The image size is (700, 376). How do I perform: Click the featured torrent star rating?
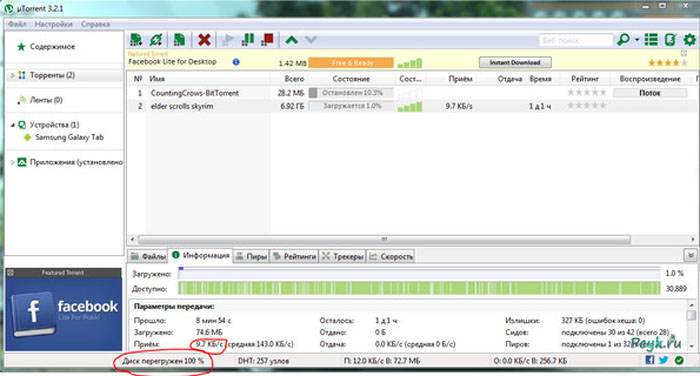pos(667,63)
